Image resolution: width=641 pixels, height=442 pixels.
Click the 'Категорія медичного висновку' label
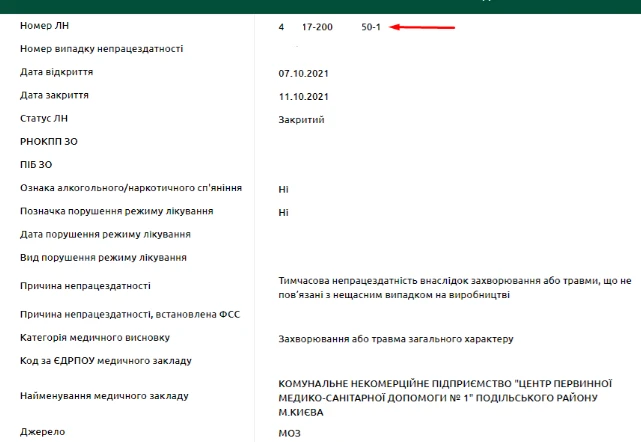coord(88,337)
